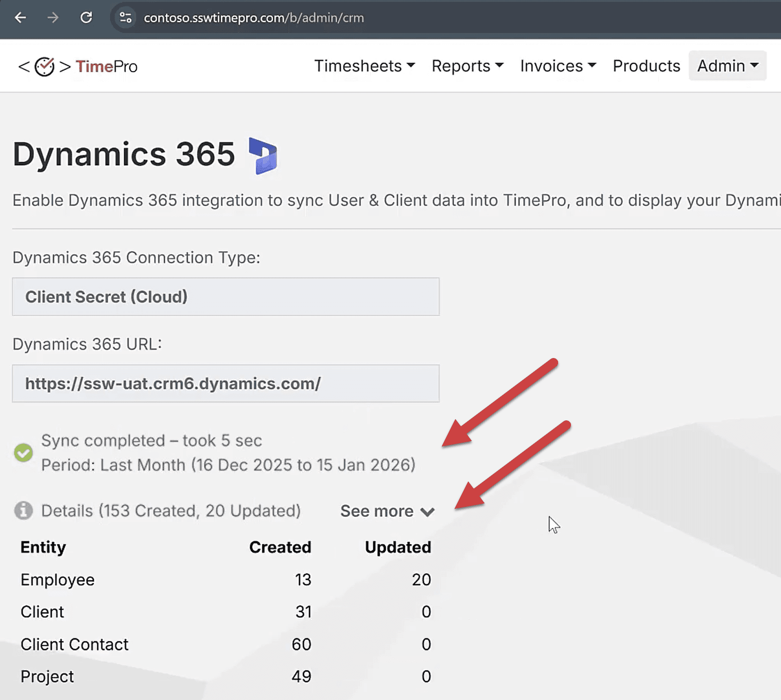Image resolution: width=781 pixels, height=700 pixels.
Task: Click 'Details (153 Created, 20 Updated)' text
Action: (x=171, y=511)
